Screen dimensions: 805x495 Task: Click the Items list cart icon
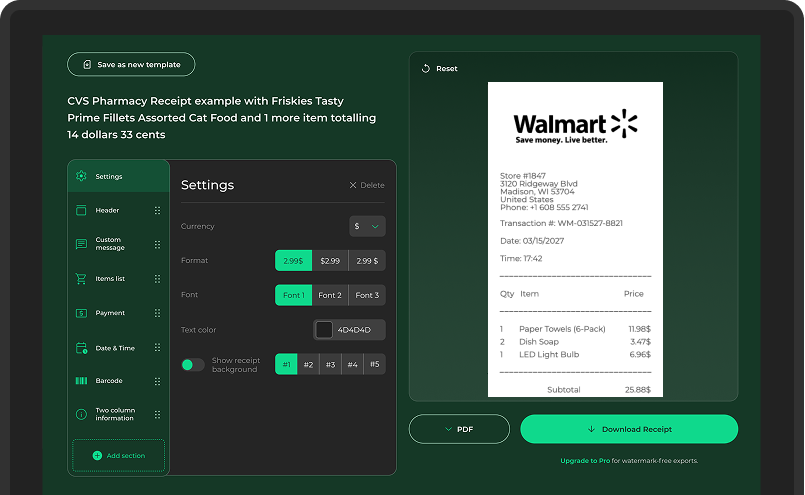pos(81,279)
